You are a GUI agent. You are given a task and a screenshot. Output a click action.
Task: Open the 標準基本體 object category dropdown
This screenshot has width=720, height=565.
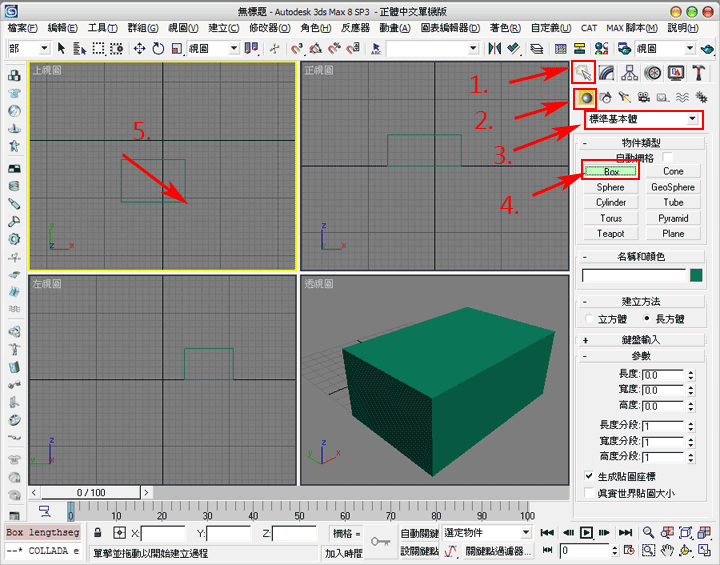click(643, 119)
